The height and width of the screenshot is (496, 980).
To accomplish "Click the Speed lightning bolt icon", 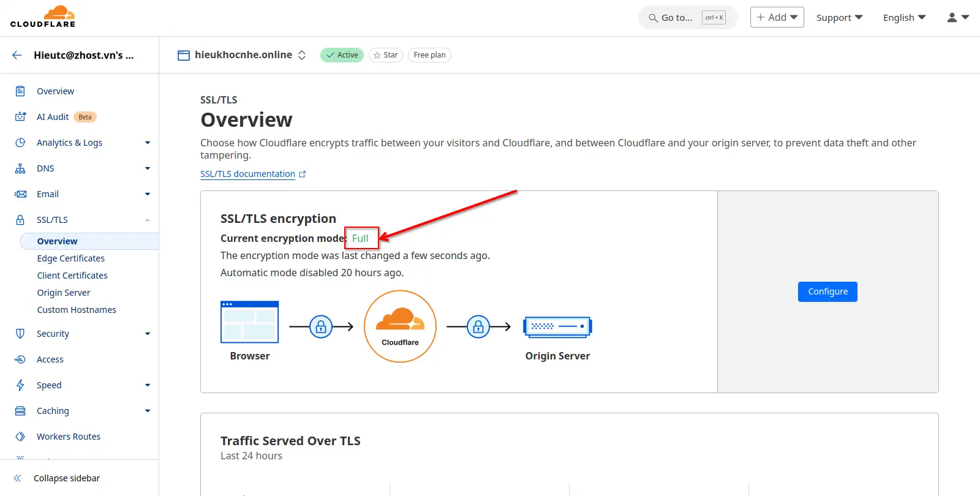I will click(20, 385).
